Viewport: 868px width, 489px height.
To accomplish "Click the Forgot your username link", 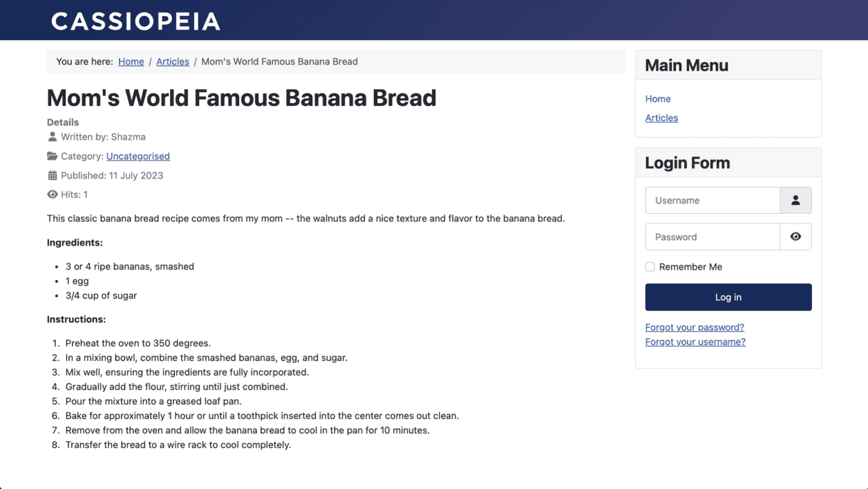I will 695,342.
